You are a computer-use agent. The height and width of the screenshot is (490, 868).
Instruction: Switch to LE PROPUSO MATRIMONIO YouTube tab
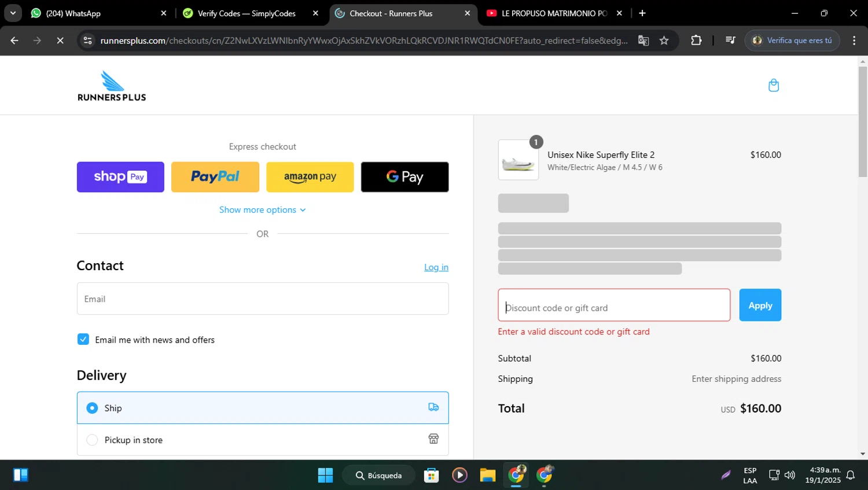(x=554, y=13)
